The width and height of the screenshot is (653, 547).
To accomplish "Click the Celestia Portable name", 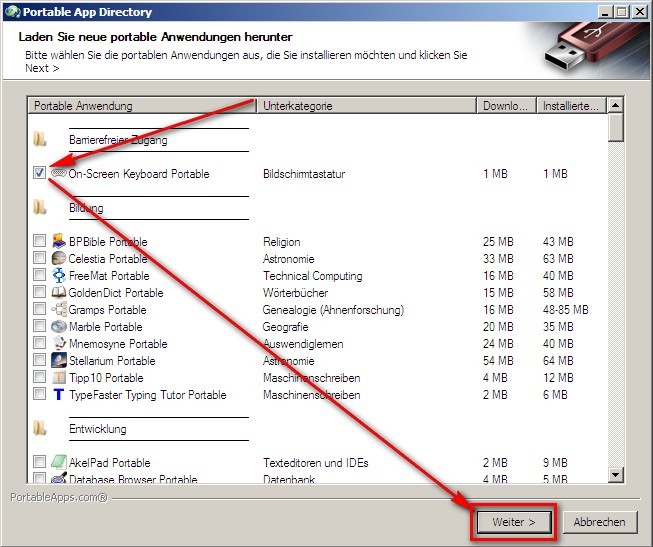I will (x=108, y=259).
